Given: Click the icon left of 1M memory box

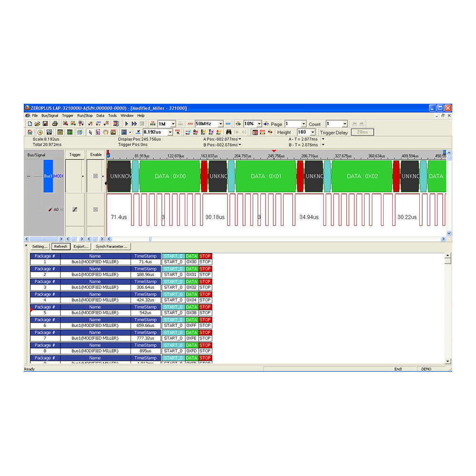Looking at the screenshot, I should 153,124.
